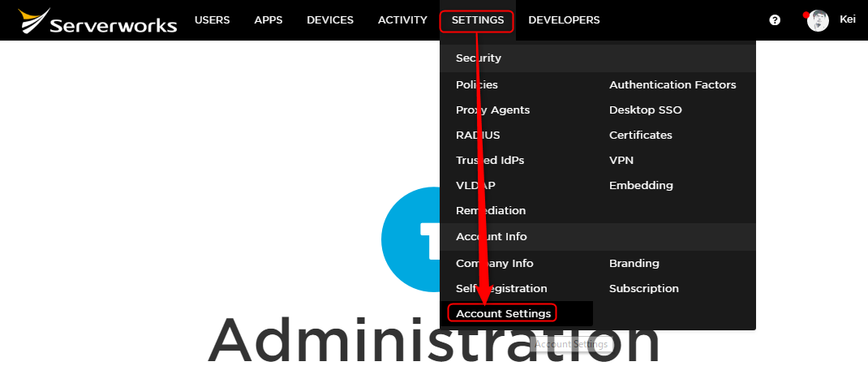Open Authentication Factors settings

click(672, 84)
